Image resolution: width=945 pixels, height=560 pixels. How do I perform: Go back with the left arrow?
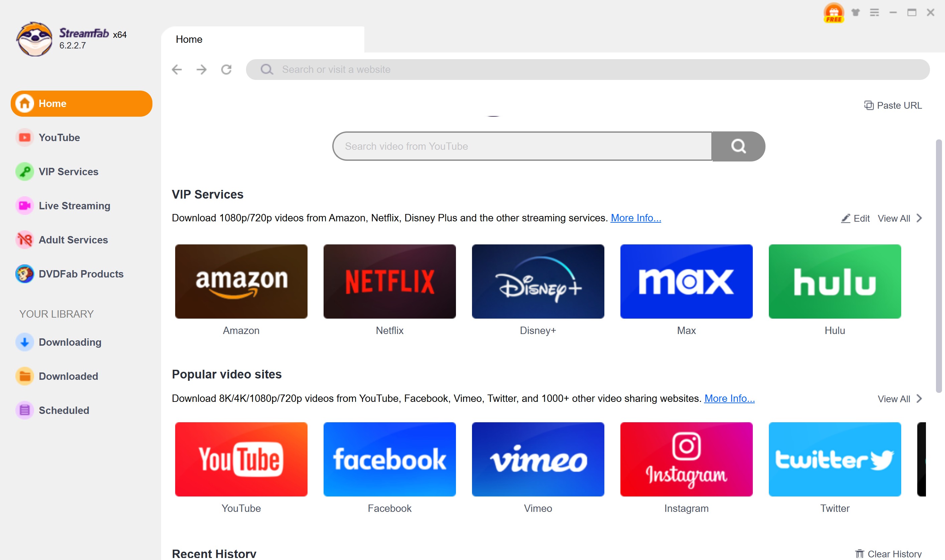(176, 70)
